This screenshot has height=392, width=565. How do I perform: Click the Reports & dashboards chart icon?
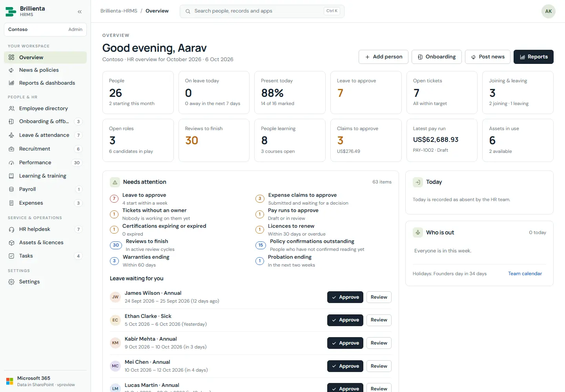11,83
